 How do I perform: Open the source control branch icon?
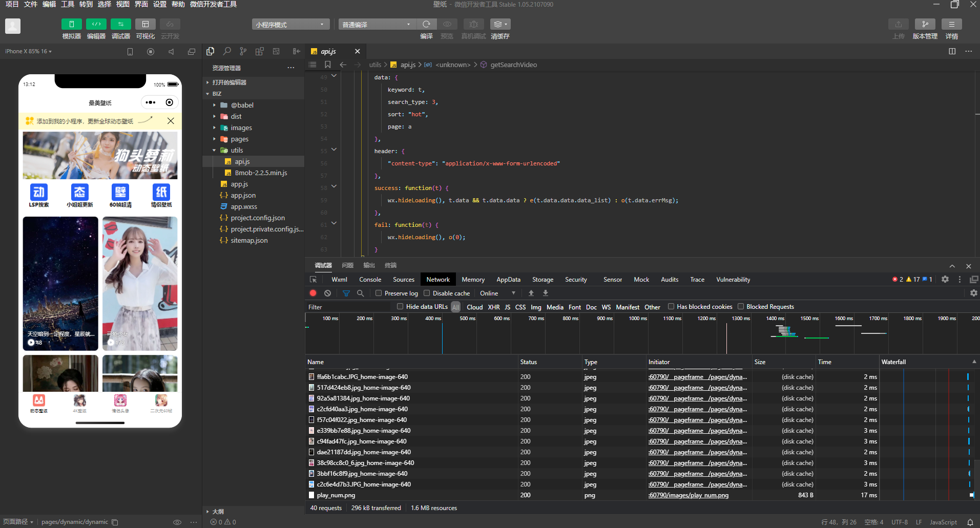coord(243,51)
